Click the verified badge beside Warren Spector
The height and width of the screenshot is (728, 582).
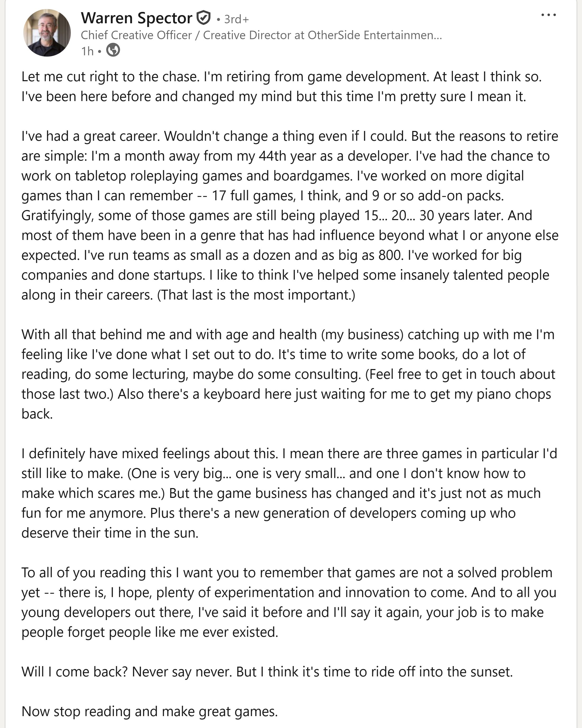(204, 17)
